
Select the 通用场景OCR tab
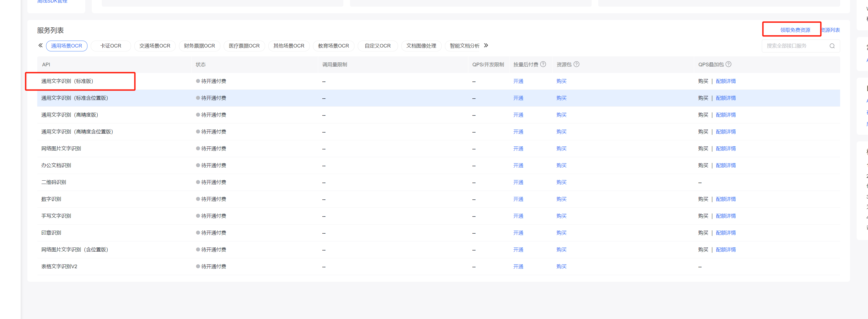click(x=66, y=46)
